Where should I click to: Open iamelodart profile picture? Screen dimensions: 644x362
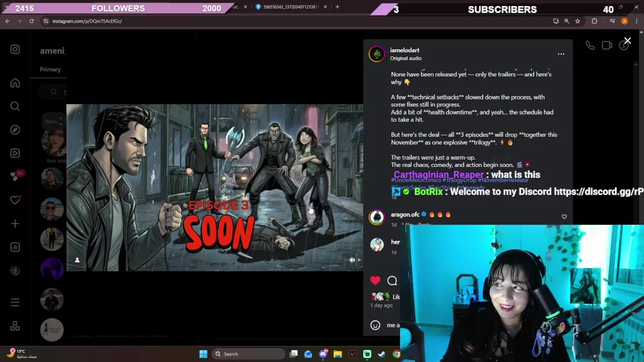377,54
